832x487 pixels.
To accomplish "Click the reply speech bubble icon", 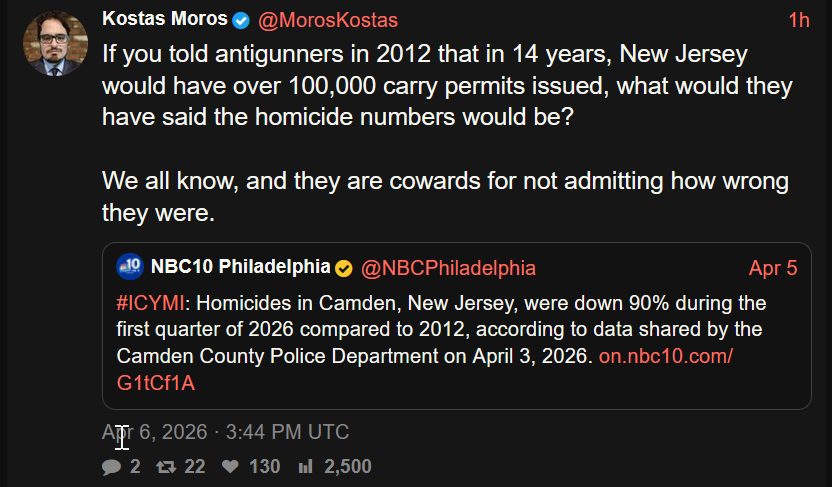I will 111,466.
